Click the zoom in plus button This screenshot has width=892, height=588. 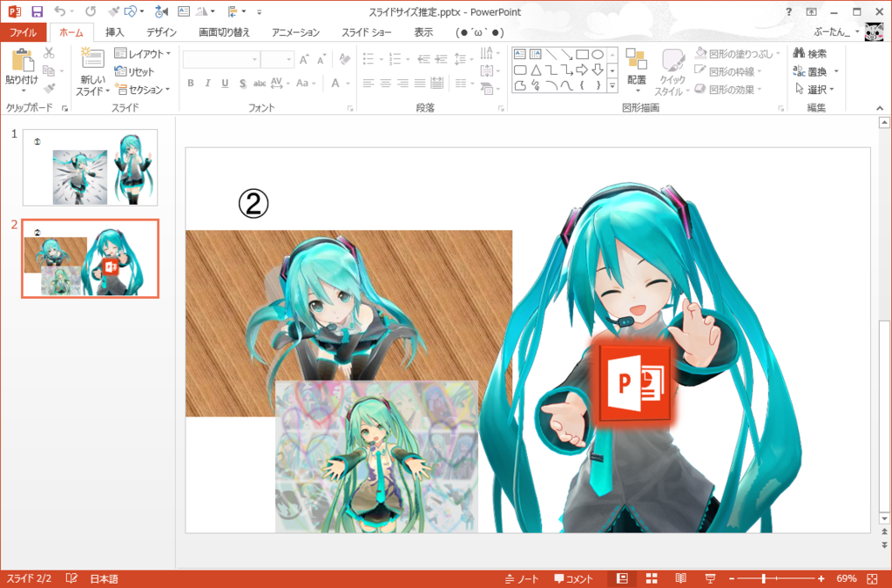(x=821, y=579)
